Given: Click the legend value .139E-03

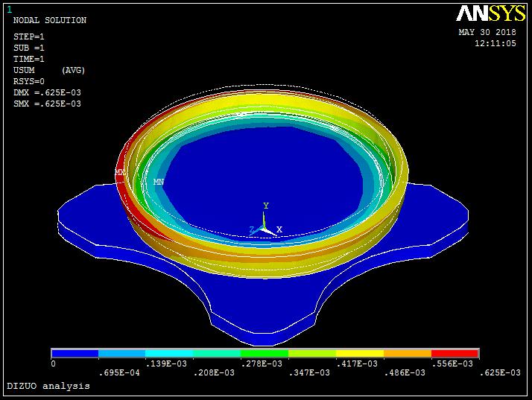Looking at the screenshot, I should 166,364.
